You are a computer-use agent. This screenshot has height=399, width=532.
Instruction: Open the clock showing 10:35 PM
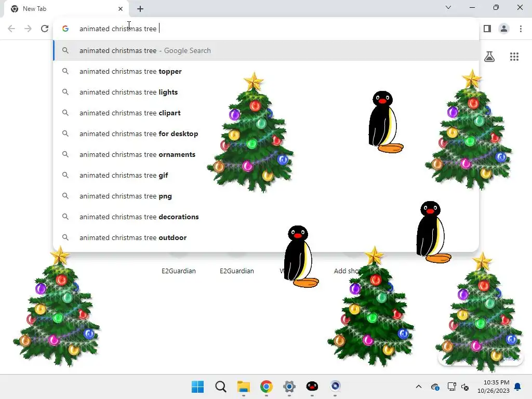[494, 387]
